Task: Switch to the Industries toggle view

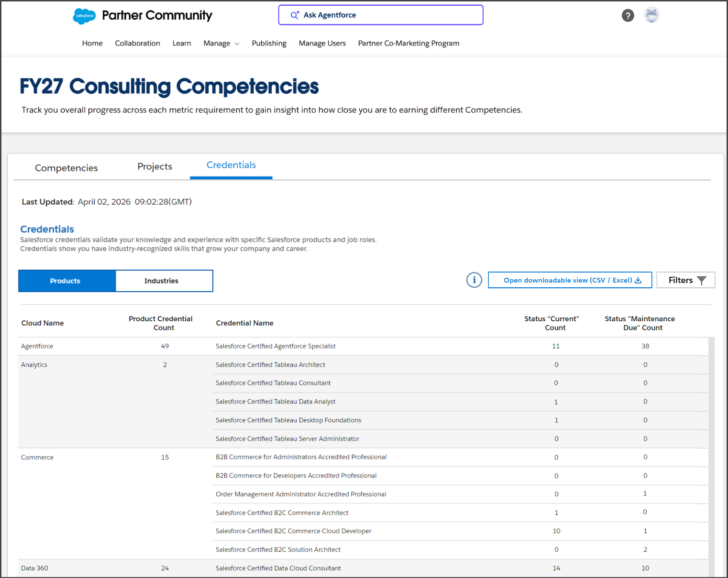Action: (164, 281)
